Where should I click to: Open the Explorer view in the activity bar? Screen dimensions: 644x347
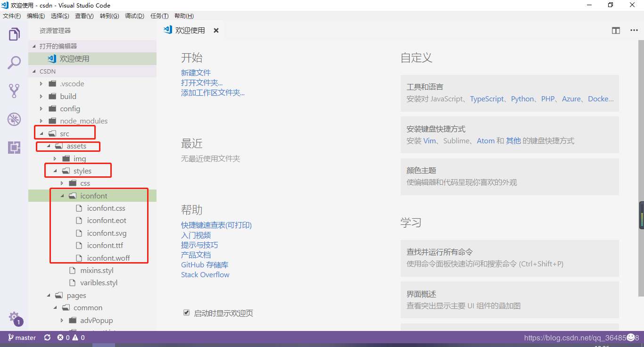[x=14, y=34]
